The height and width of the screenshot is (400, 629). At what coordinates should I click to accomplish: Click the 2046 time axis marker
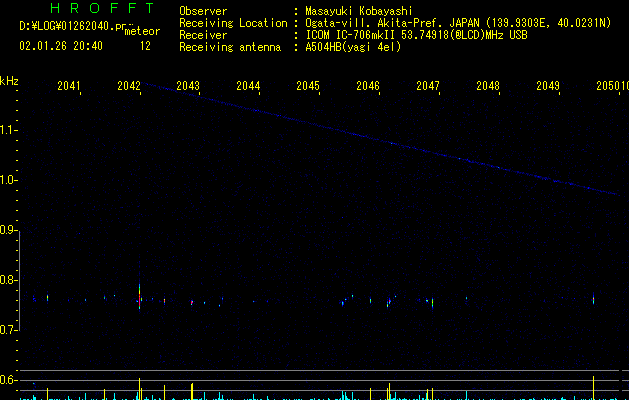(x=368, y=85)
